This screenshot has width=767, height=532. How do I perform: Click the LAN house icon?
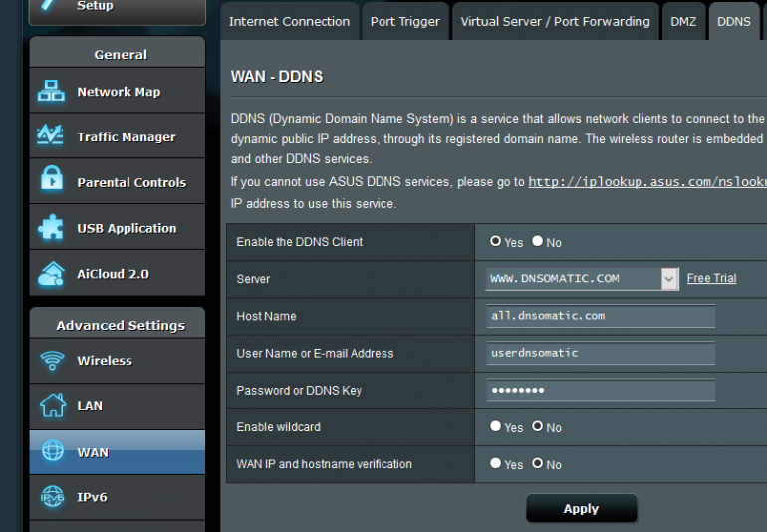pyautogui.click(x=53, y=405)
